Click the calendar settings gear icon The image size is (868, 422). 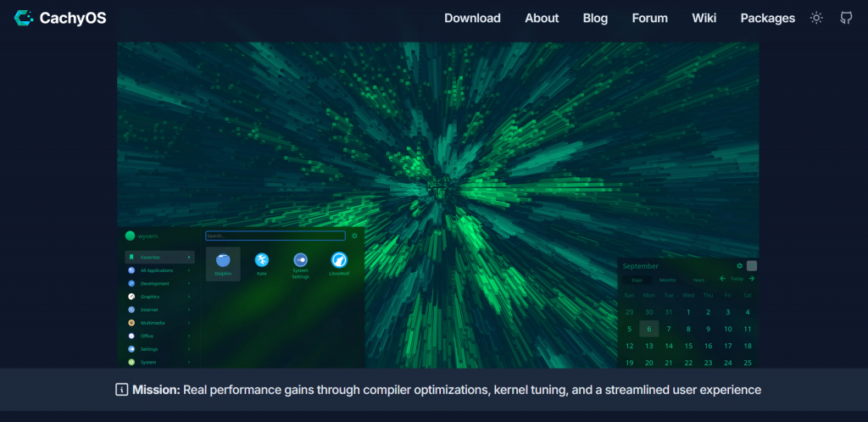tap(739, 266)
